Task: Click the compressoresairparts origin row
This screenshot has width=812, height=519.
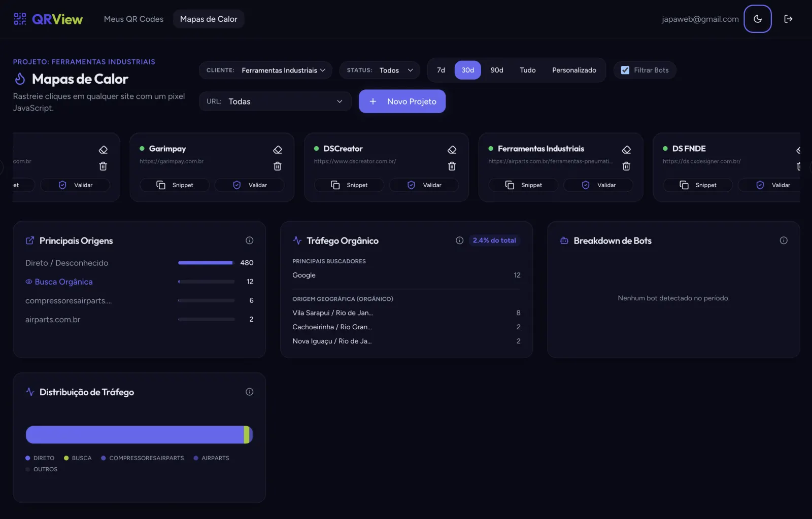Action: [140, 300]
